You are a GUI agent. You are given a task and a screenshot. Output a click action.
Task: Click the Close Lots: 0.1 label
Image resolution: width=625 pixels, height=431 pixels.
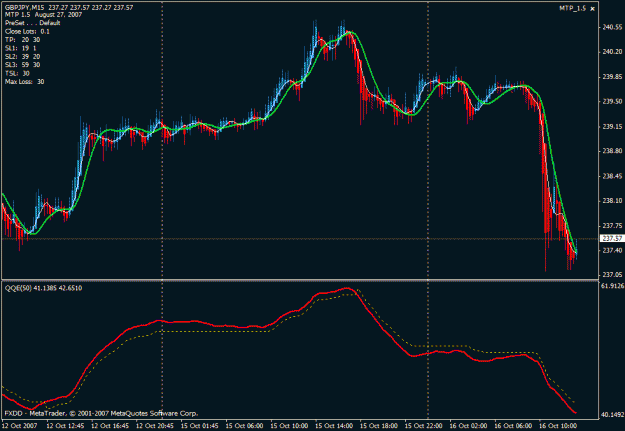[28, 31]
